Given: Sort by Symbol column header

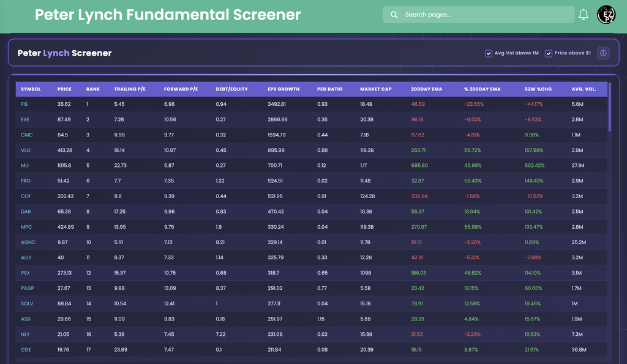Looking at the screenshot, I should pos(31,89).
